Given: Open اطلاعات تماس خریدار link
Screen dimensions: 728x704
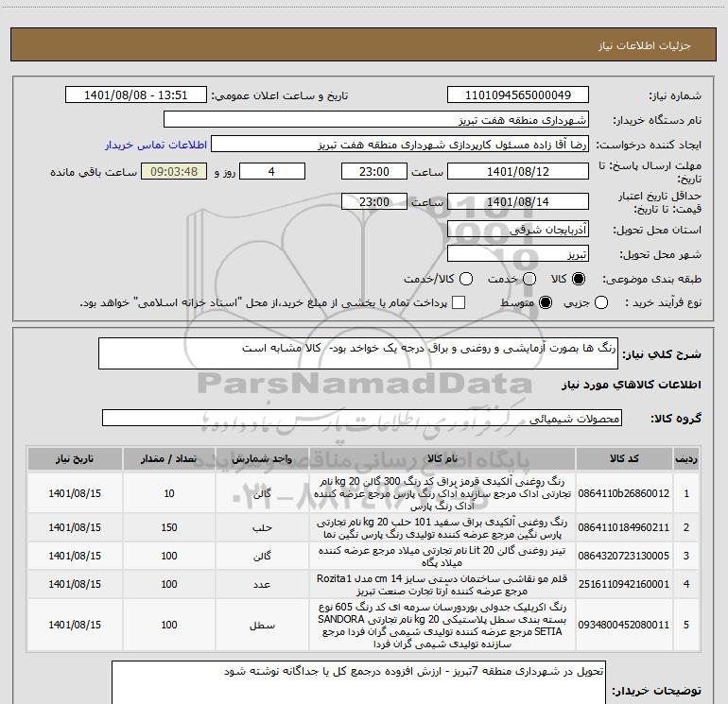Looking at the screenshot, I should click(x=156, y=145).
